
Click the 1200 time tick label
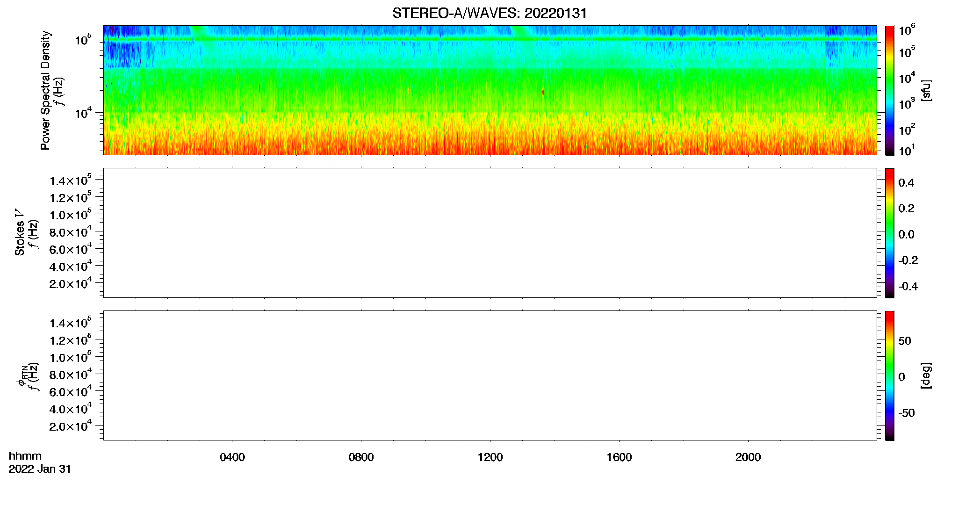490,457
